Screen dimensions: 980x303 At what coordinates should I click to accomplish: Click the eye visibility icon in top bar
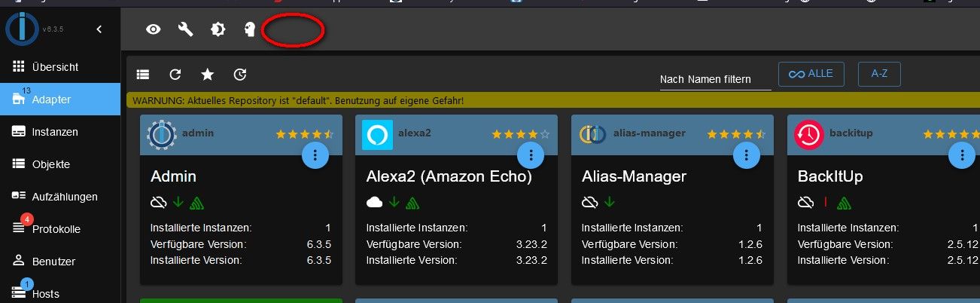point(154,29)
